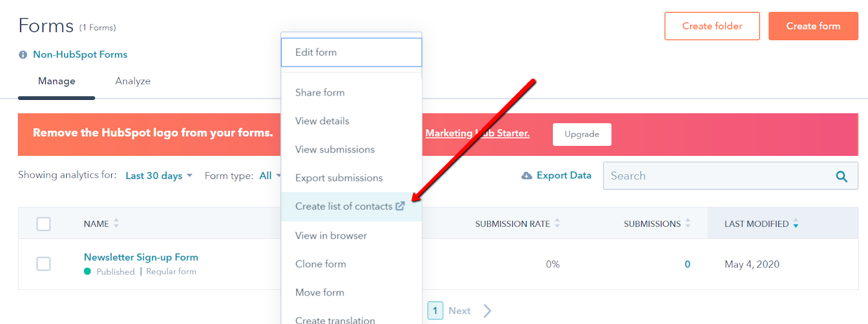Sort by Submission Rate arrows

[557, 224]
